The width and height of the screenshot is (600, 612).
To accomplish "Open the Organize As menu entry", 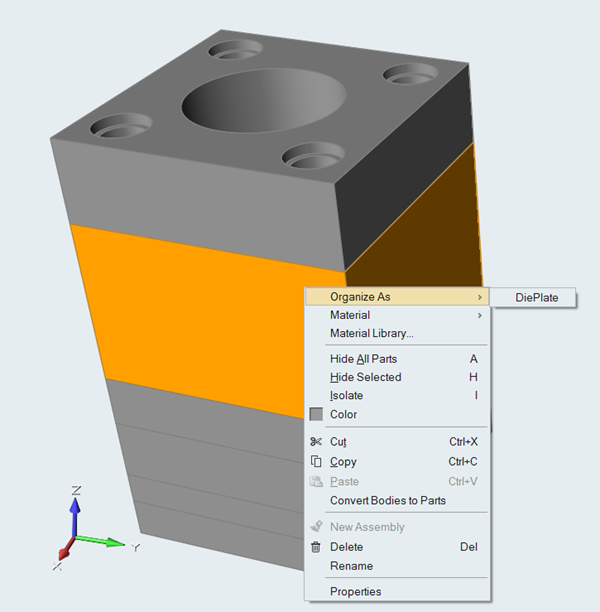I will 360,297.
